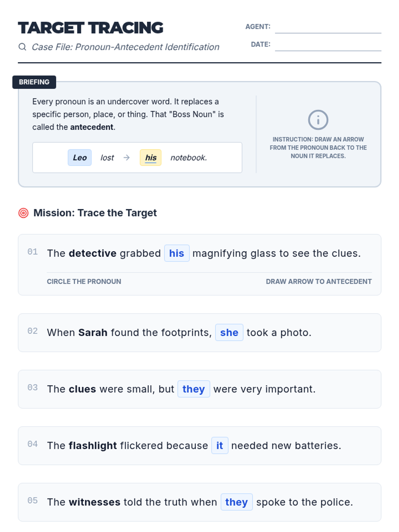Image resolution: width=399 pixels, height=532 pixels.
Task: Click the info circle icon
Action: pyautogui.click(x=318, y=120)
